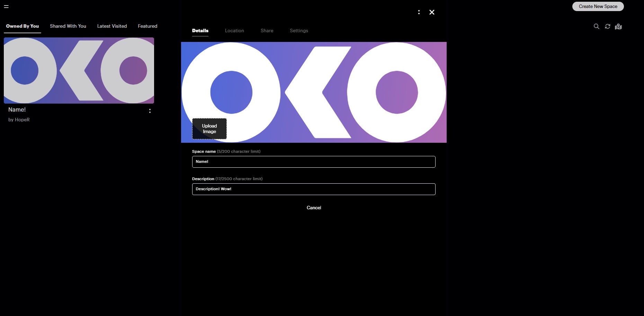
Task: Switch to Shared With You tab
Action: coord(68,26)
